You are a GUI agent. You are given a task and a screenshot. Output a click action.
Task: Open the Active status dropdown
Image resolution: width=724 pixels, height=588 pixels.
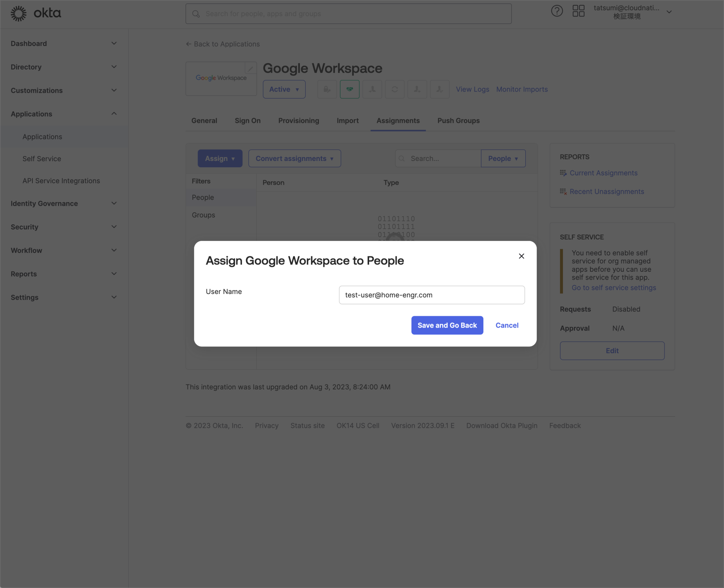(284, 89)
